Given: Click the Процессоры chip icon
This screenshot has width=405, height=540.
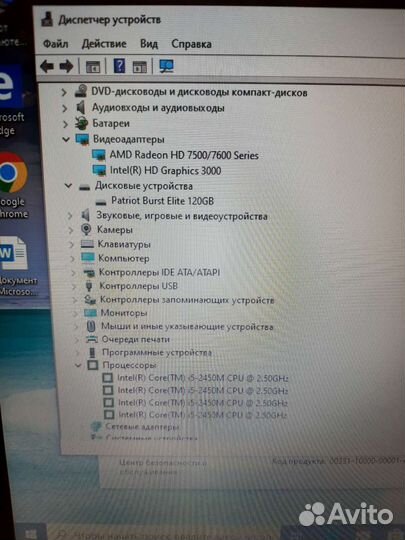Looking at the screenshot, I should 93,365.
